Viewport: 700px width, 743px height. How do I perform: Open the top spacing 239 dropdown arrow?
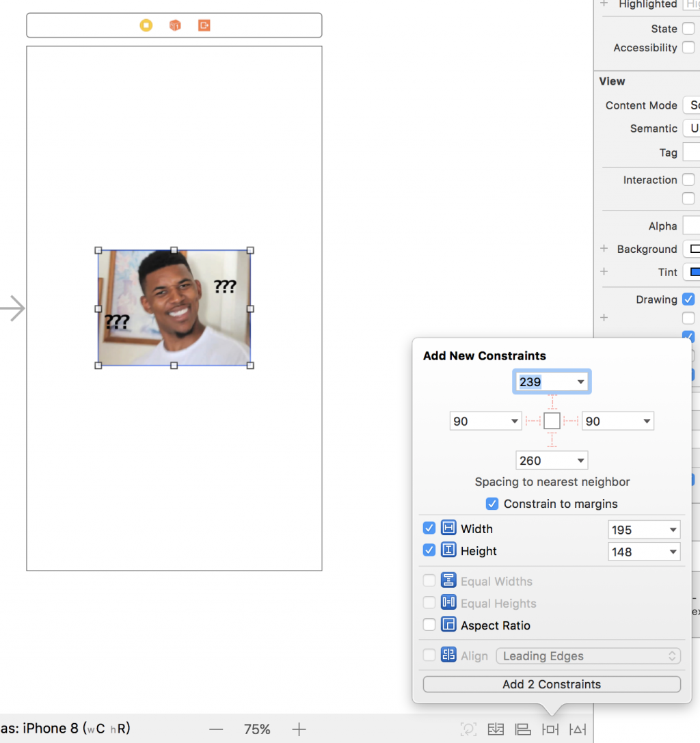(x=580, y=382)
